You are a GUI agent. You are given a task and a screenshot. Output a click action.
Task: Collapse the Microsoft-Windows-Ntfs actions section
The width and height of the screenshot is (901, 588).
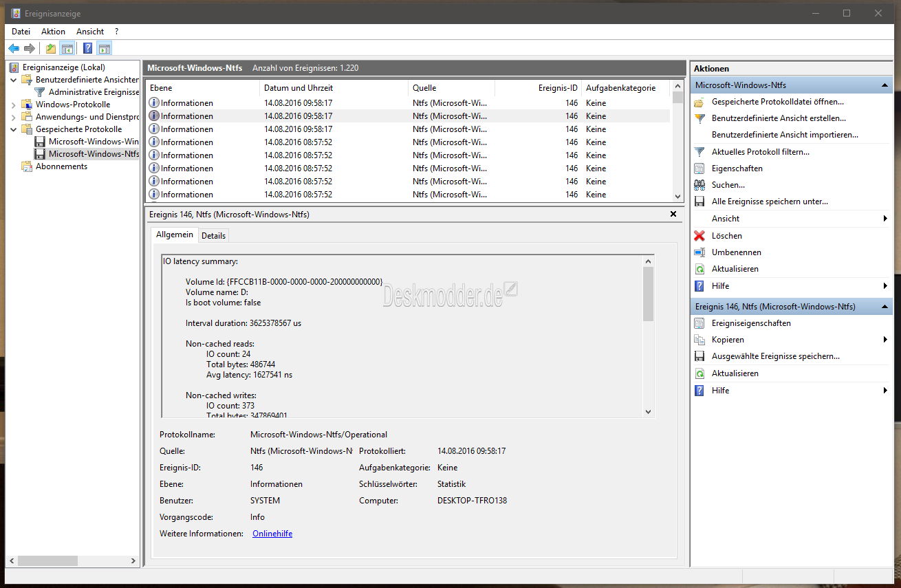pos(884,85)
